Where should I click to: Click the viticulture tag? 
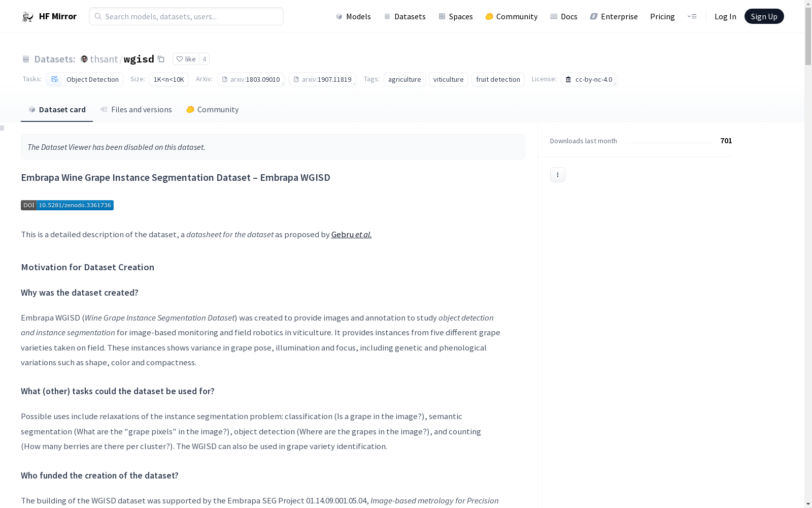point(449,79)
